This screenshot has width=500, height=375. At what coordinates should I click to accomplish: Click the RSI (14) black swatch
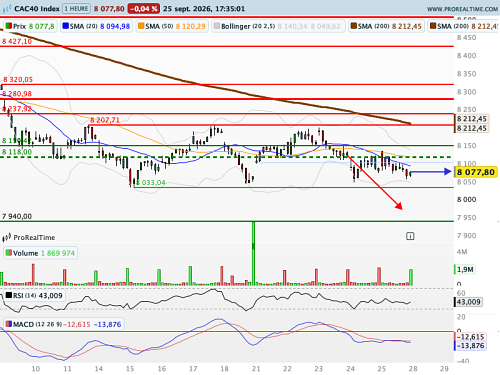pos(9,295)
